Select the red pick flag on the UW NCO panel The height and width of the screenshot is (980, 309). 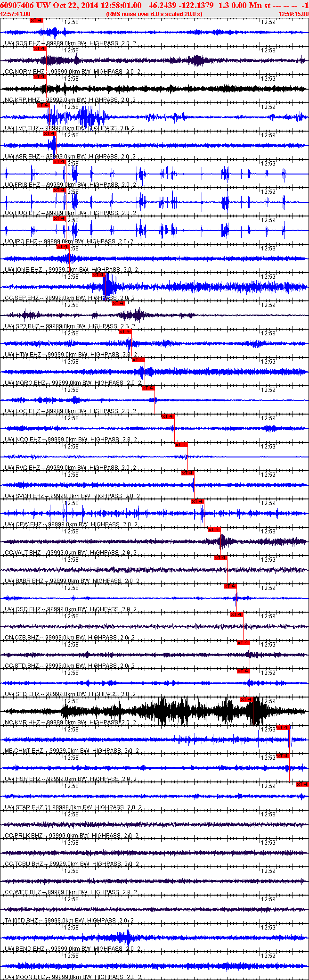[x=168, y=416]
